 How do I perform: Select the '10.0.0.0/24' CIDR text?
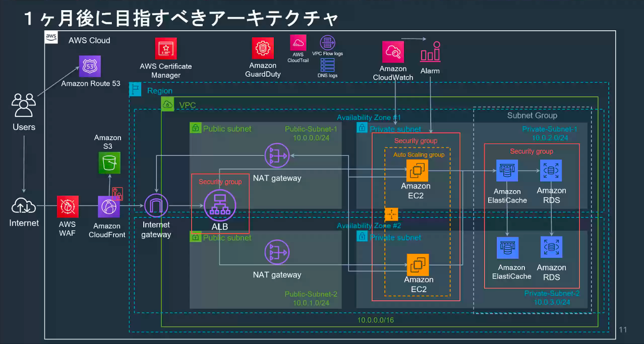tap(311, 138)
